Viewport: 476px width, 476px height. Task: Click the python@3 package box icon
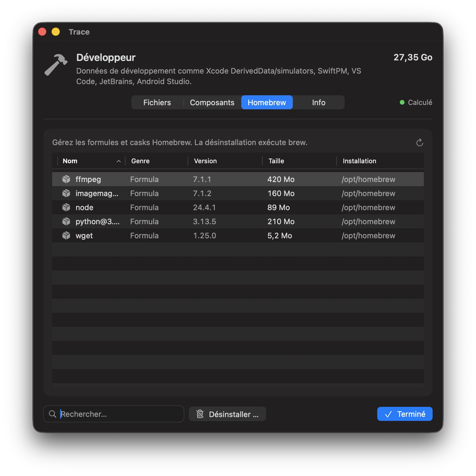(66, 221)
